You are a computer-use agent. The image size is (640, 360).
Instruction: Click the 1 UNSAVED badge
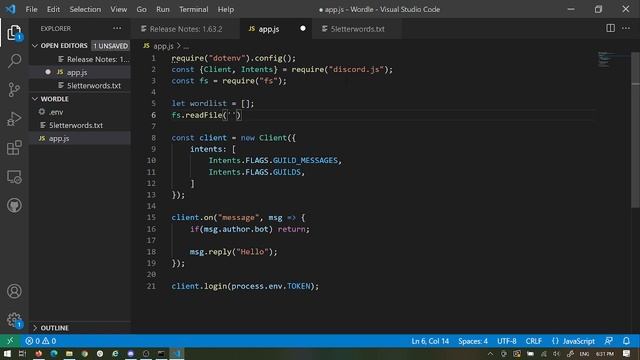point(110,46)
